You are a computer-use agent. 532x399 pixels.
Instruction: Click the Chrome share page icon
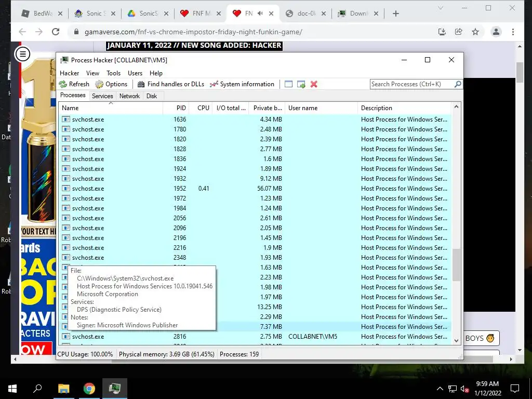pyautogui.click(x=459, y=32)
